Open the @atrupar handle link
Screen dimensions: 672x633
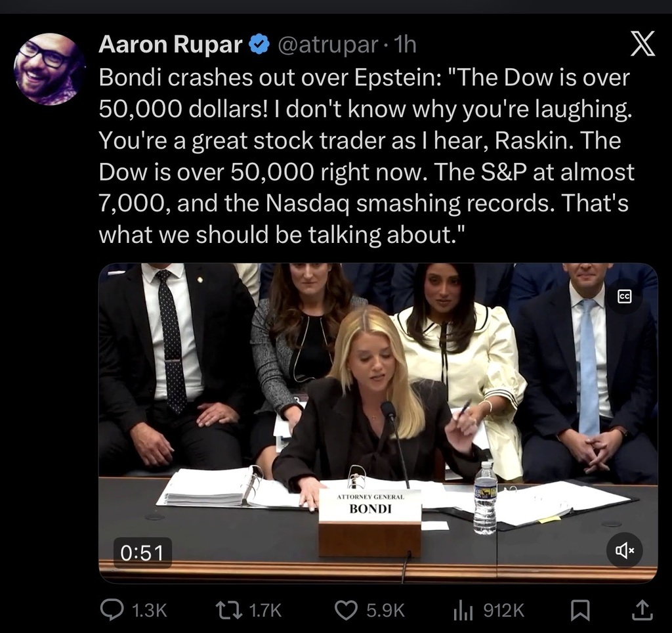[x=328, y=45]
